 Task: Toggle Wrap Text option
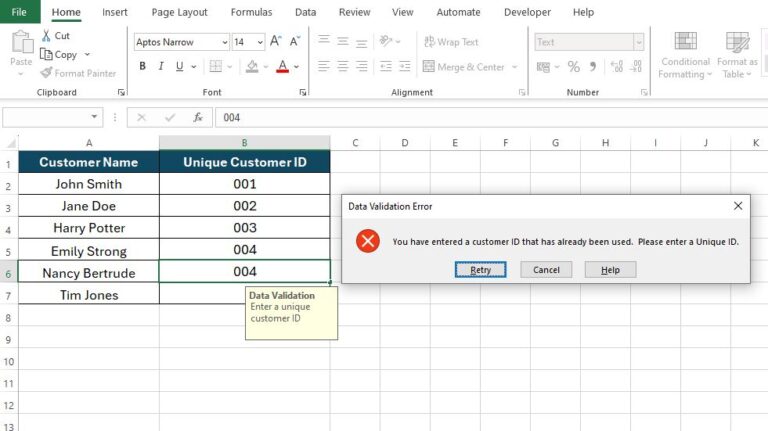(x=451, y=42)
